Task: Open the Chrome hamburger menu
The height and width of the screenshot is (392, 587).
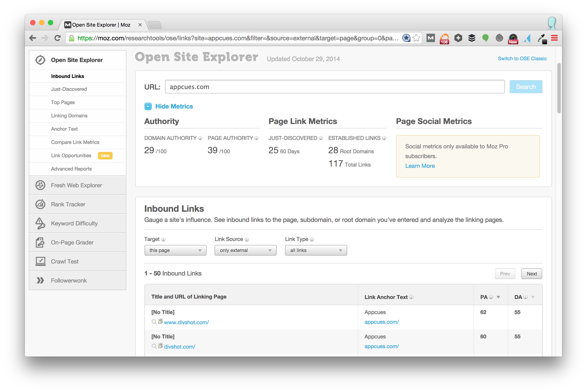Action: click(x=554, y=38)
